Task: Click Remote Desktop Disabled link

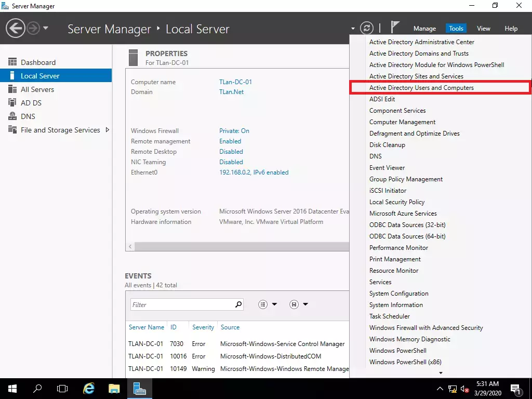Action: [231, 151]
